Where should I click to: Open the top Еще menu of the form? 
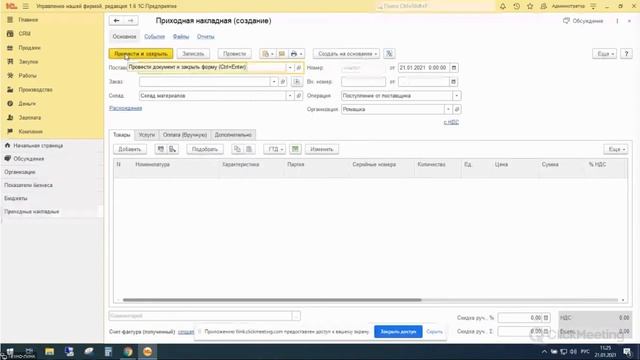tap(604, 53)
